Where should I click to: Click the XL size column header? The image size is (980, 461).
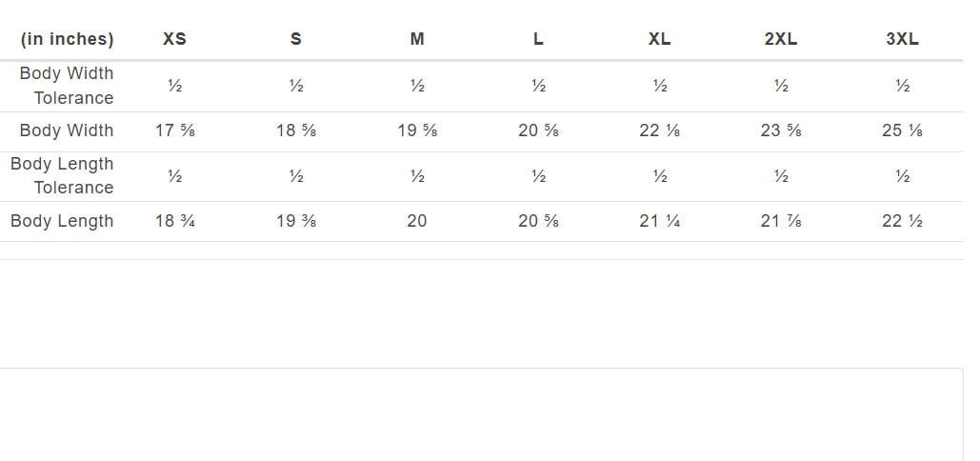(659, 39)
